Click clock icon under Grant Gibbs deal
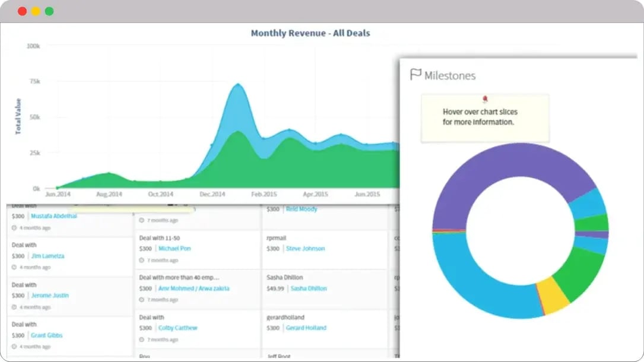 coord(14,347)
